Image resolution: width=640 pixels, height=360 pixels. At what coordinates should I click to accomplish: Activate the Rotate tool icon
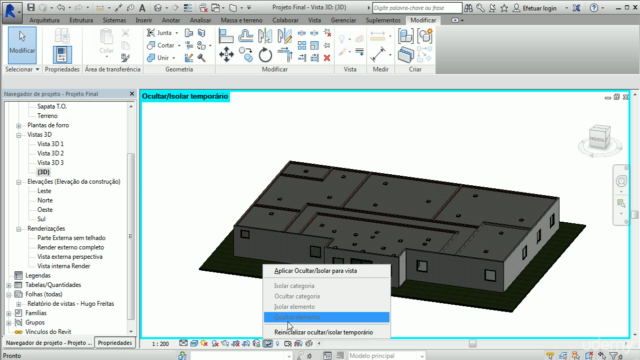[x=265, y=55]
